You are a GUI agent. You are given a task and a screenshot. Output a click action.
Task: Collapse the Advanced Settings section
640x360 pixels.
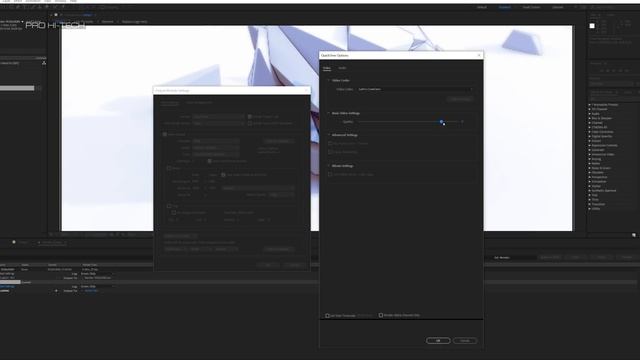coord(329,135)
